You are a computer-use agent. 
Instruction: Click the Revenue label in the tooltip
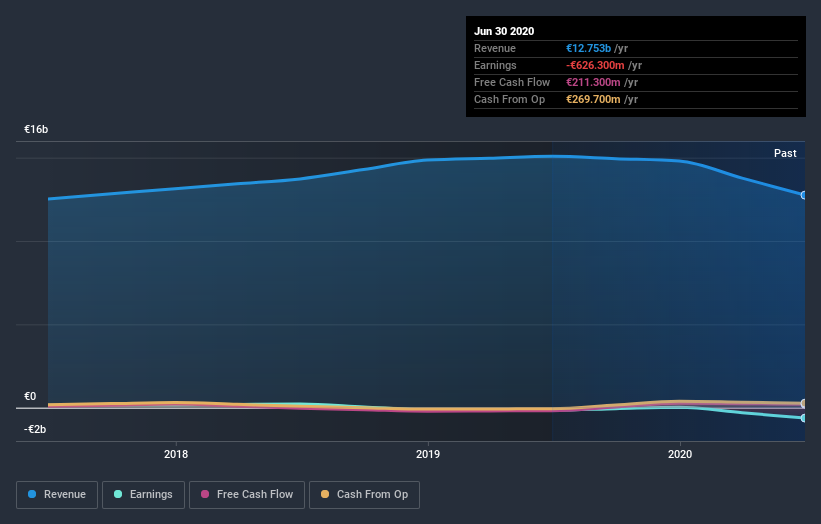tap(495, 48)
